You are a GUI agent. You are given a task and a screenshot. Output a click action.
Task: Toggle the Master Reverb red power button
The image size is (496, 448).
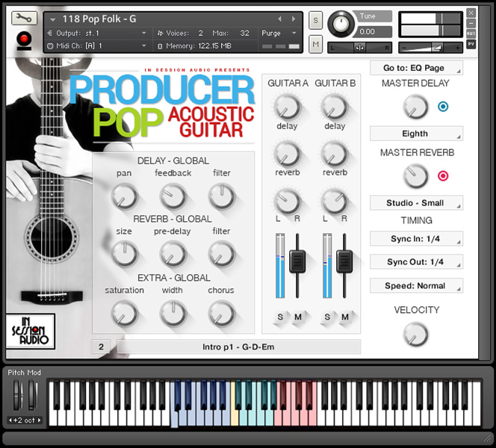(x=443, y=175)
